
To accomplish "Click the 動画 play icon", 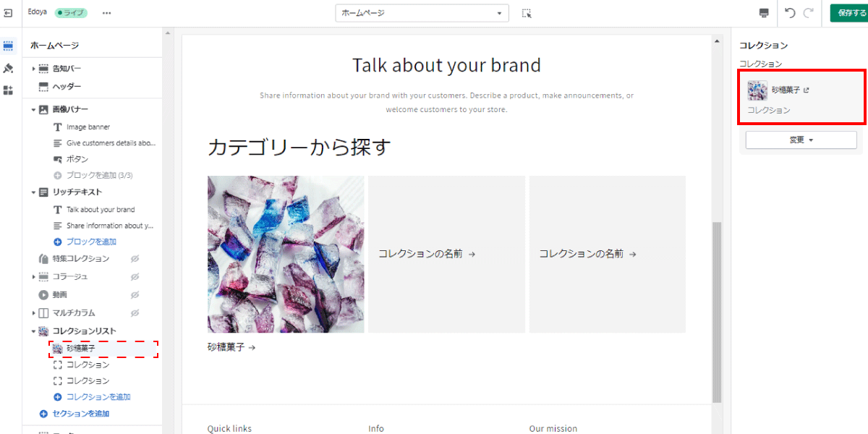I will coord(43,295).
